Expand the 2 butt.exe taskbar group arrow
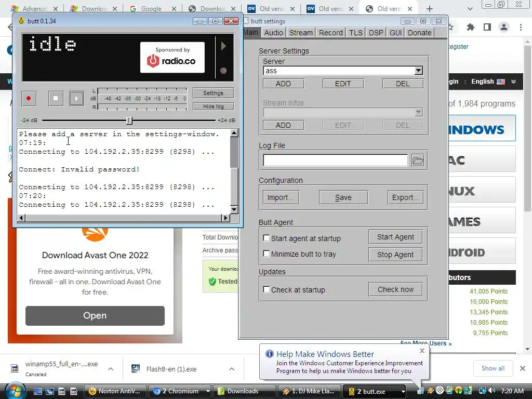The width and height of the screenshot is (532, 399). (403, 392)
